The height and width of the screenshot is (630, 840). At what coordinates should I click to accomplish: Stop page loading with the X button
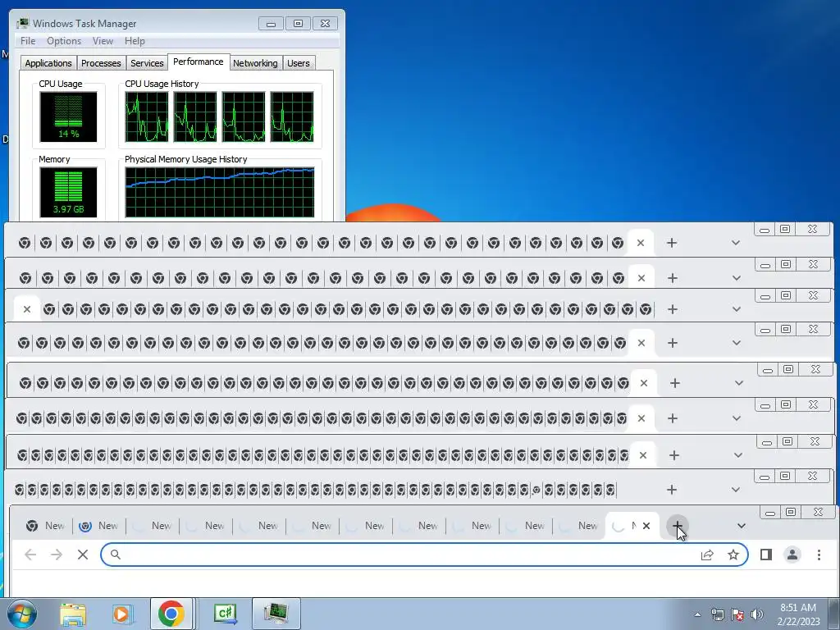click(x=83, y=555)
